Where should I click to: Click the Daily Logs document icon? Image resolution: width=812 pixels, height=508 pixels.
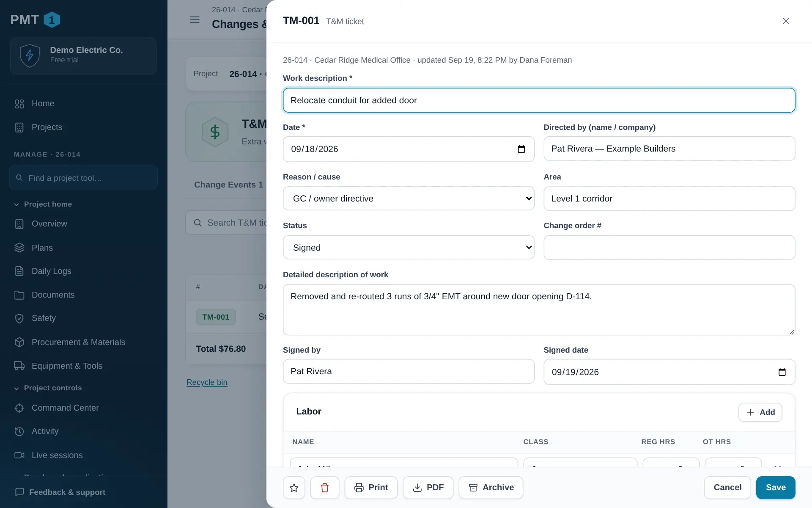(19, 271)
